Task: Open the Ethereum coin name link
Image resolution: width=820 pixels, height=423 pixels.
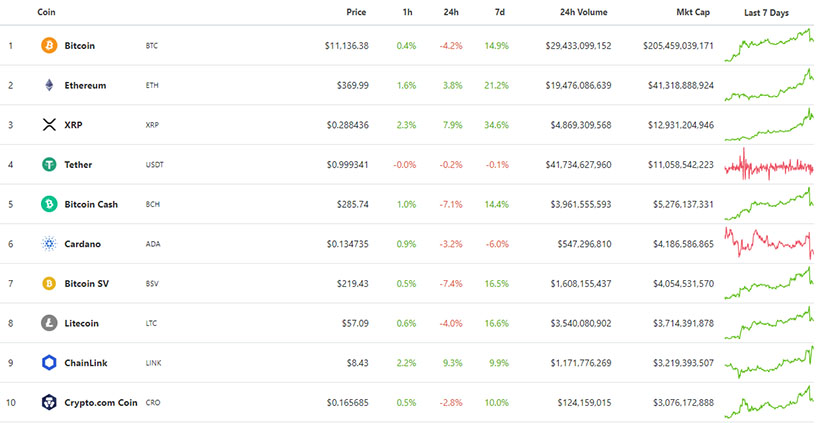Action: tap(85, 86)
